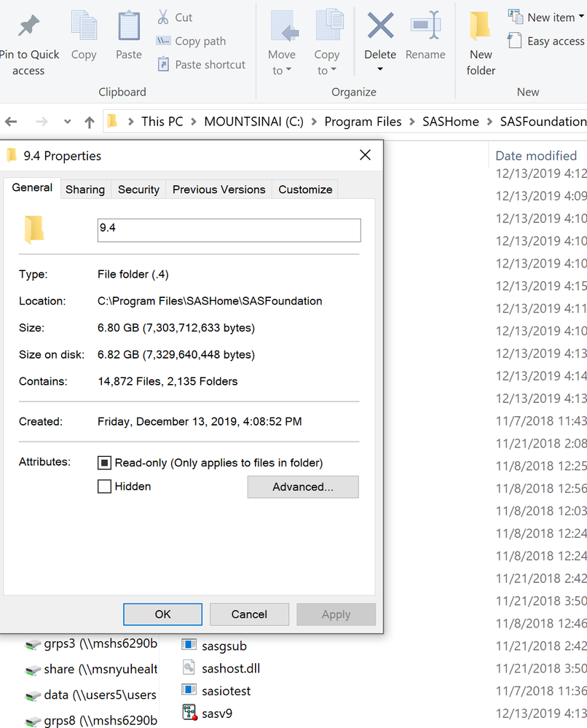Open the Customize tab
Viewport: 587px width, 728px height.
tap(305, 189)
